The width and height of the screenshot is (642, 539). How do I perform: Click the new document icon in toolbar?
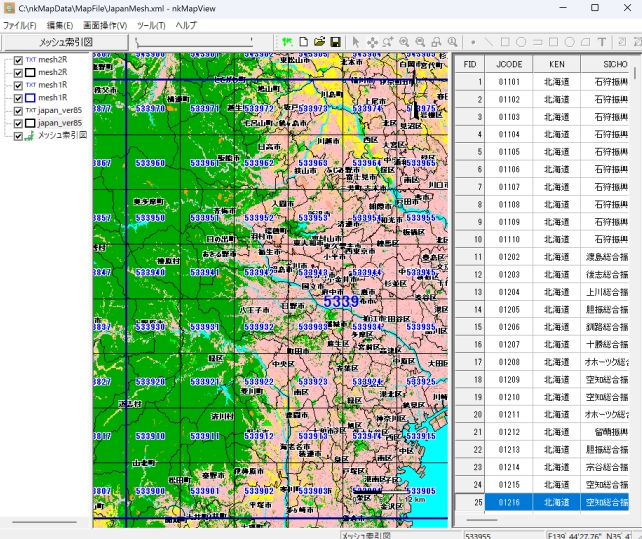[303, 42]
